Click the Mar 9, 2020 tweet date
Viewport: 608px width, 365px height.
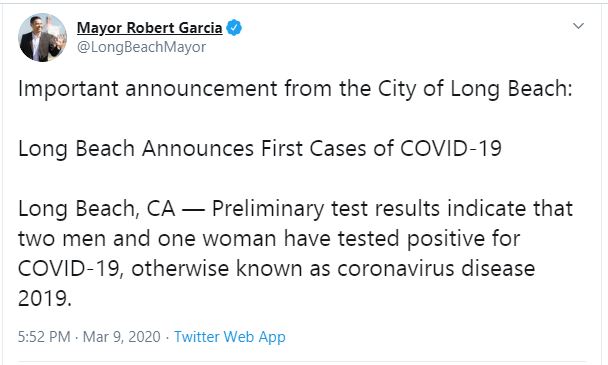121,337
